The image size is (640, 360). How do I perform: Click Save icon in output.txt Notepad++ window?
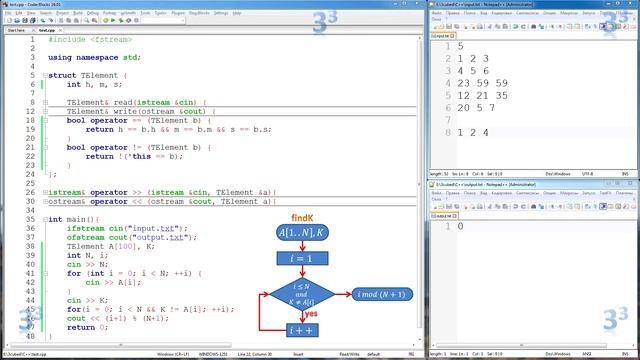point(449,207)
